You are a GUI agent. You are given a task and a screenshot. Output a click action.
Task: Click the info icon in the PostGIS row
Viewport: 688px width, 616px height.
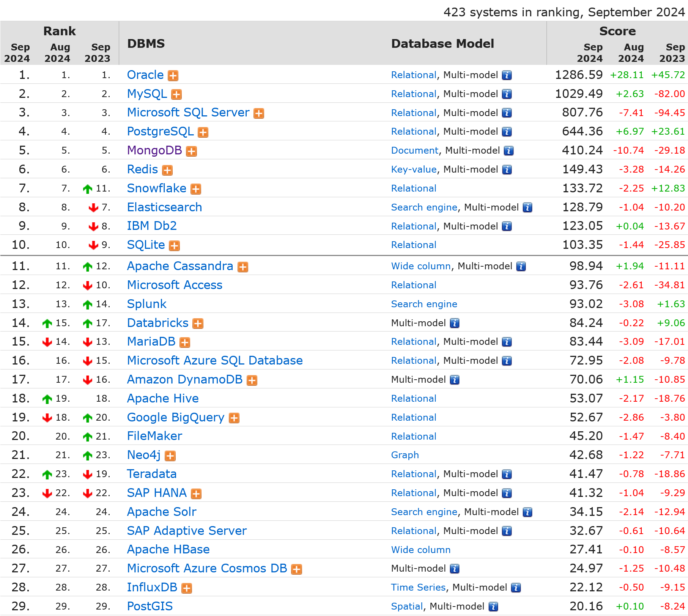(493, 607)
